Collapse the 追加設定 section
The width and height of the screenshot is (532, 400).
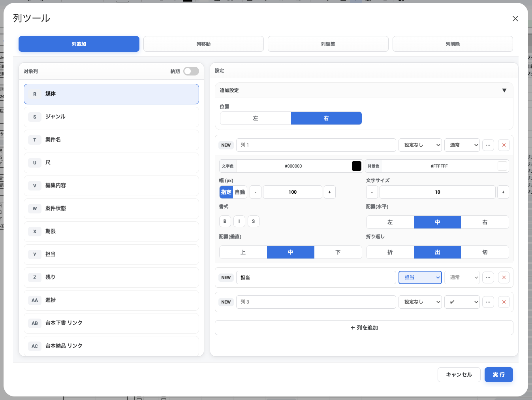pyautogui.click(x=504, y=91)
